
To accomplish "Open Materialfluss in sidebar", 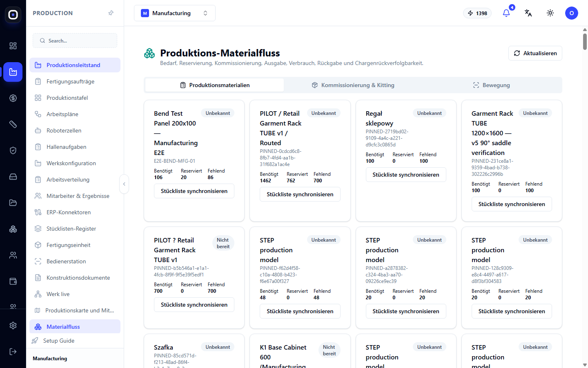I will tap(75, 326).
